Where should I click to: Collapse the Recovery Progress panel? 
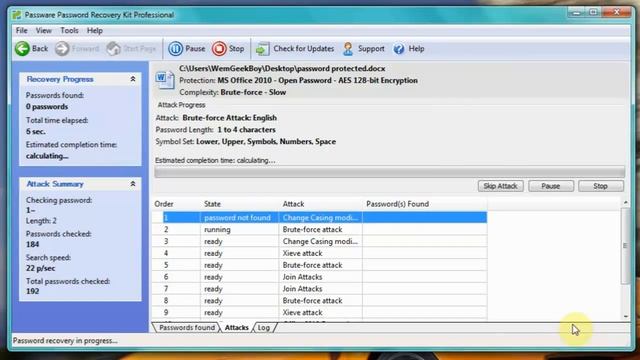tap(133, 79)
